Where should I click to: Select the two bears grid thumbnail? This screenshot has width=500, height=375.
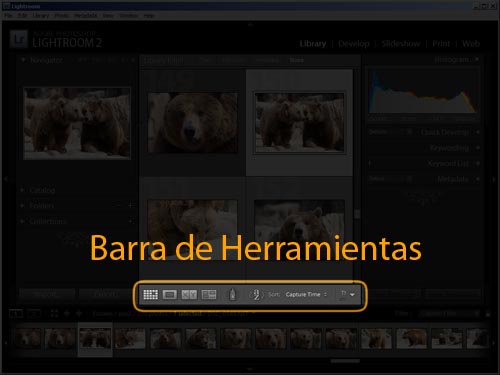[x=299, y=123]
